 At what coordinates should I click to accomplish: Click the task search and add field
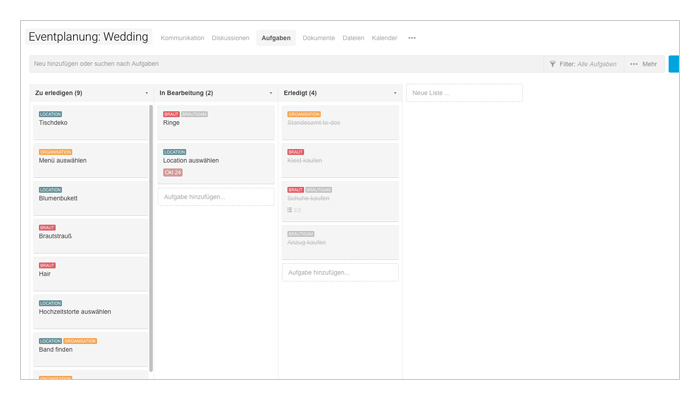(286, 64)
